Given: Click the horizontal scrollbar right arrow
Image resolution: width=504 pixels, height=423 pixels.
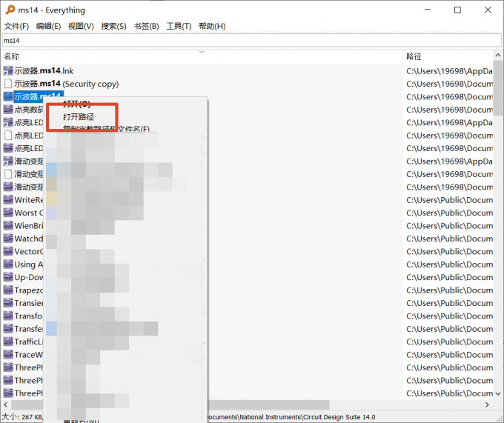Looking at the screenshot, I should (x=487, y=404).
